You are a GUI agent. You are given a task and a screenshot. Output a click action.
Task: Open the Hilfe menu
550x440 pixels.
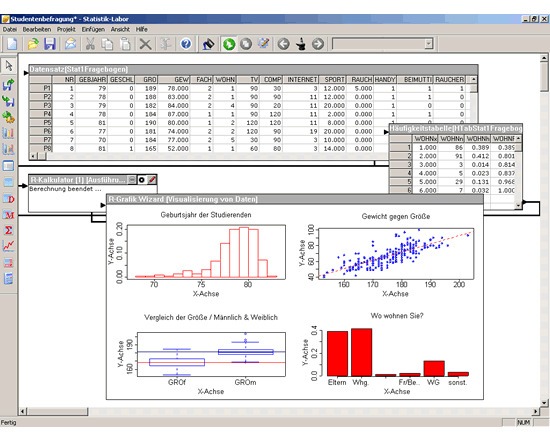142,29
